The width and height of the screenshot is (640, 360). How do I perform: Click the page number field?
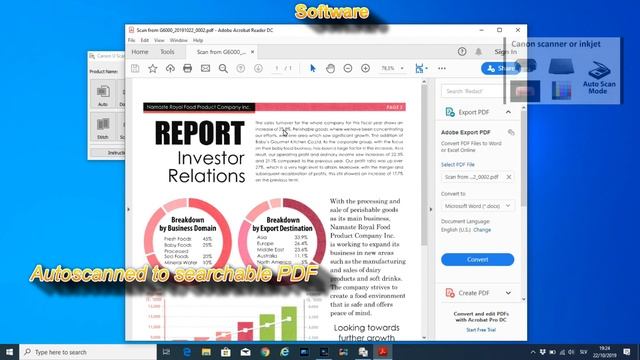(277, 69)
